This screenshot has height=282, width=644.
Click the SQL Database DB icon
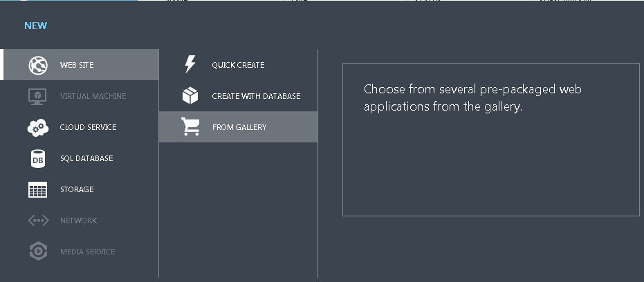click(x=37, y=158)
